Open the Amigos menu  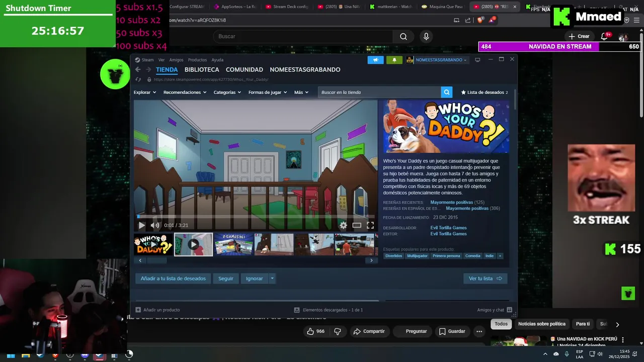click(x=176, y=60)
